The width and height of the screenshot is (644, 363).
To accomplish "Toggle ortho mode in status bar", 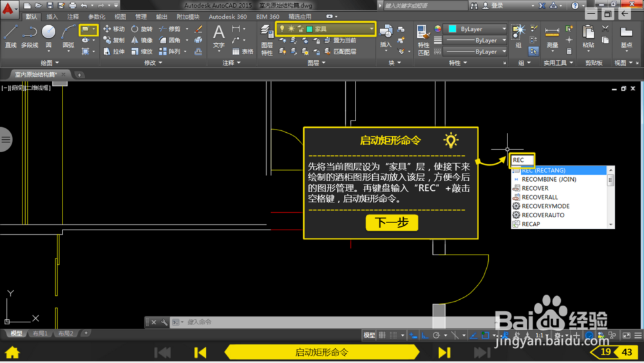I will pyautogui.click(x=424, y=335).
